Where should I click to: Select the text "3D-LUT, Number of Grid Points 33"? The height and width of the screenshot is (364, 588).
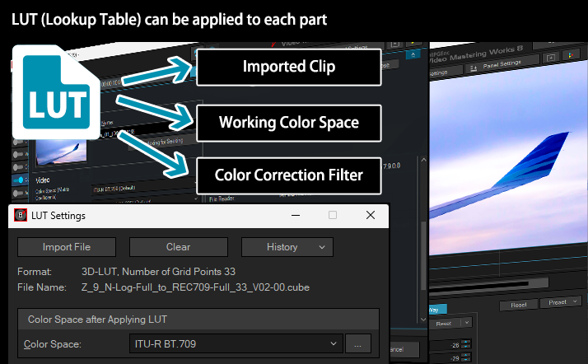158,272
